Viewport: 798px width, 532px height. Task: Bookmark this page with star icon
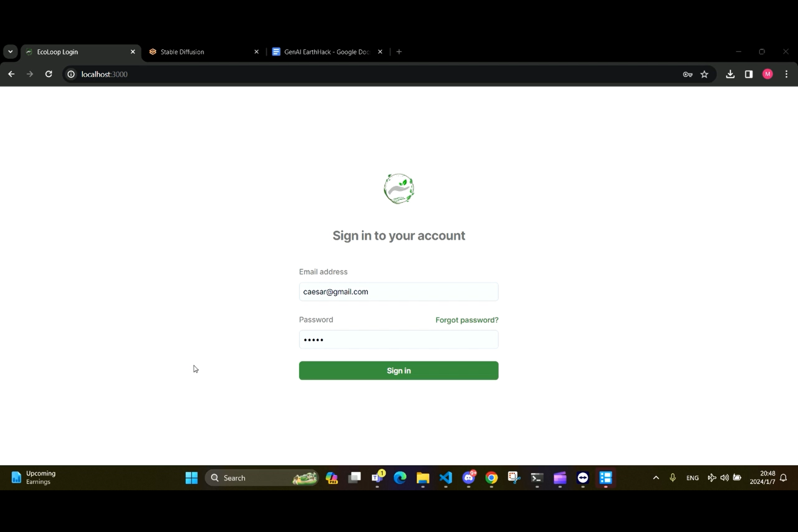(704, 74)
